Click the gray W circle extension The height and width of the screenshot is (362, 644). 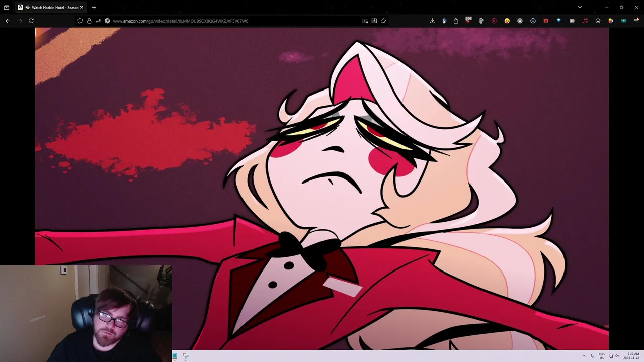pos(520,21)
